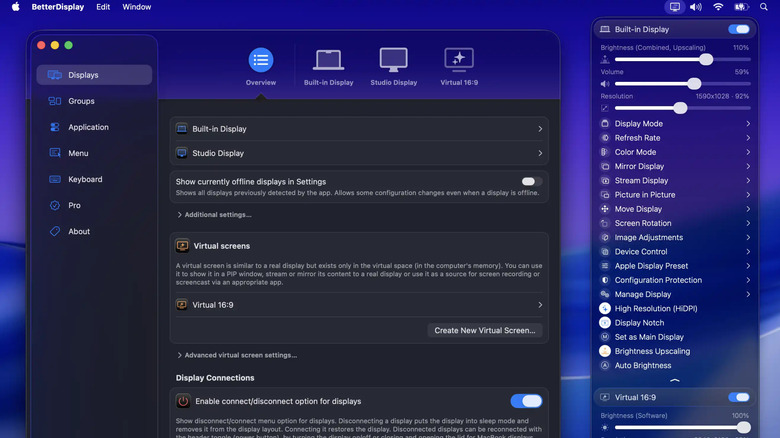
Task: Open the Image Adjustments submenu
Action: [x=675, y=237]
